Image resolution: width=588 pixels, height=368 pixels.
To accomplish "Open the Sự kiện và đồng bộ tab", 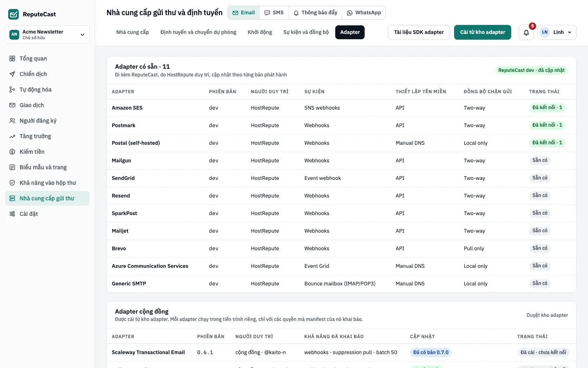I will coord(306,32).
